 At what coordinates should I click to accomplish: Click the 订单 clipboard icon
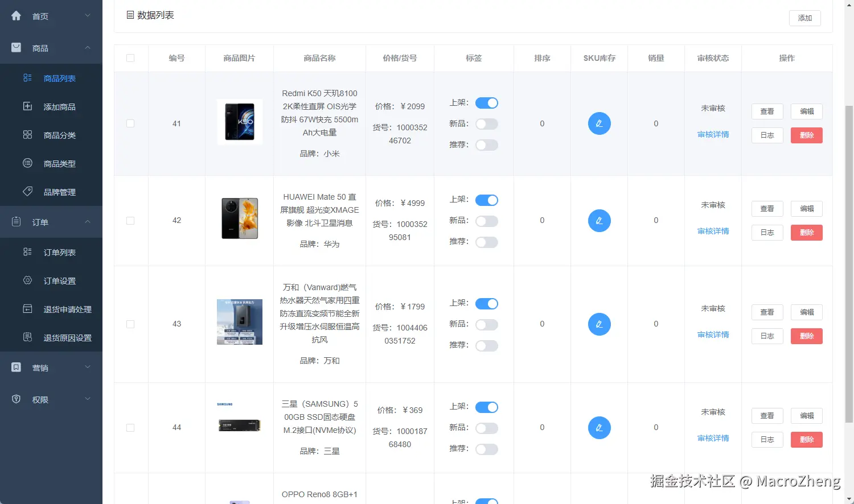[16, 222]
